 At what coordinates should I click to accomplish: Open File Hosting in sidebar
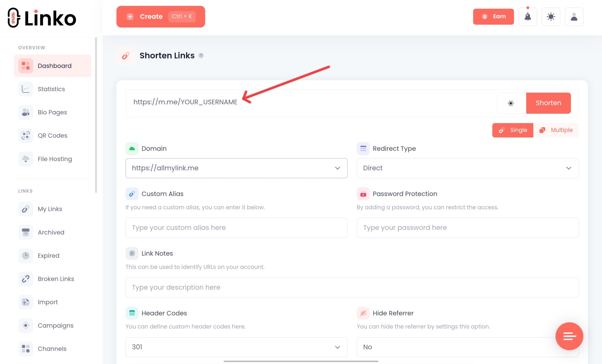coord(53,159)
